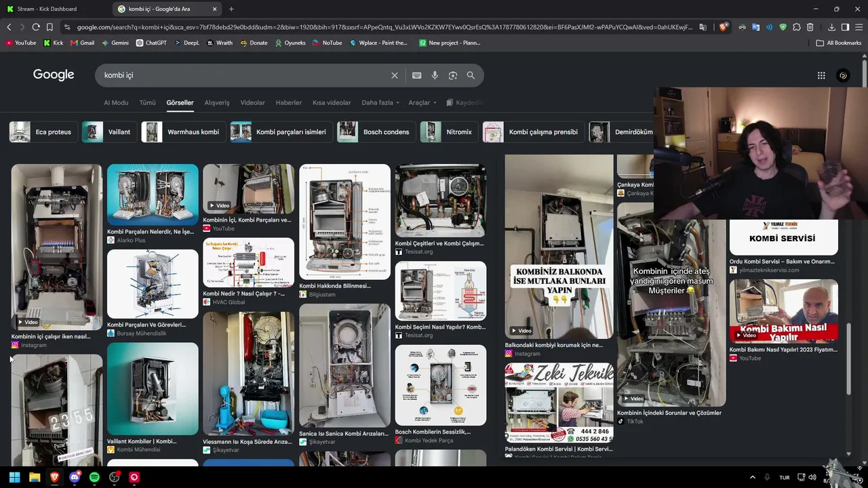Open the Google apps grid
The width and height of the screenshot is (868, 488).
[821, 75]
